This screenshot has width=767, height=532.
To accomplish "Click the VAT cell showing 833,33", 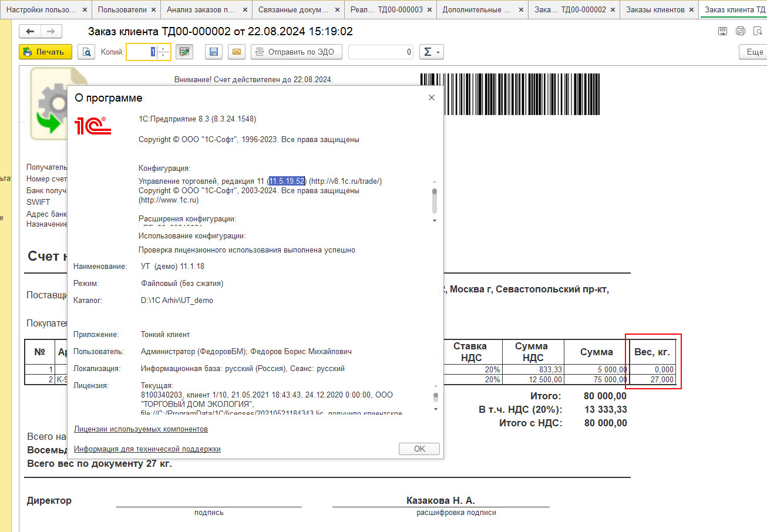I will pyautogui.click(x=533, y=369).
